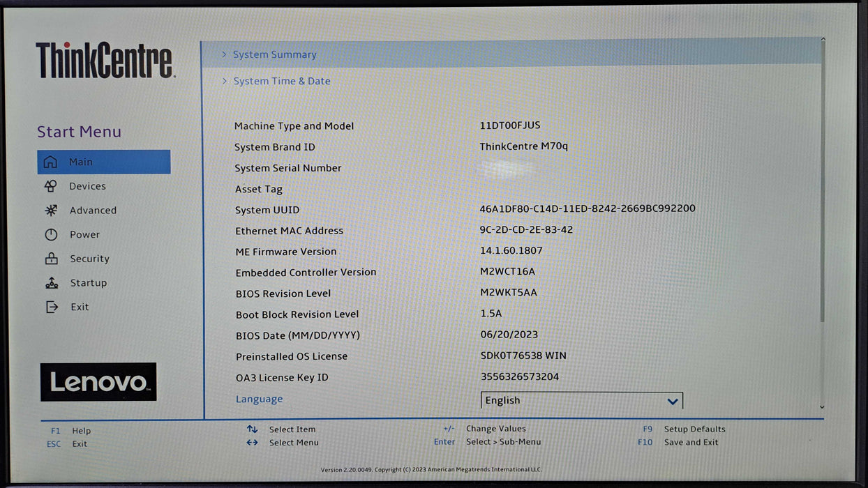Click the Power circle icon
Viewport: 868px width, 488px height.
[x=51, y=234]
